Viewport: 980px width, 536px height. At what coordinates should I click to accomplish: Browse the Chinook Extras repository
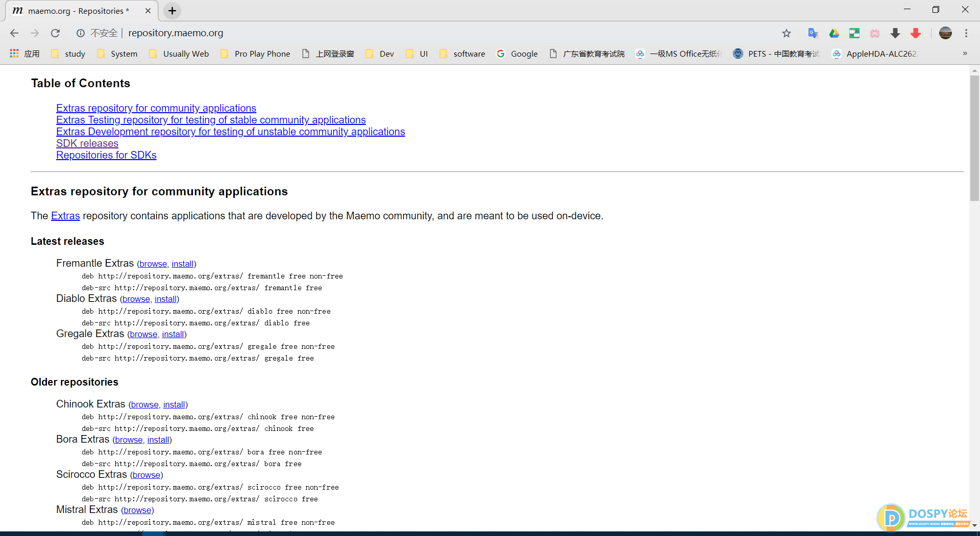(145, 404)
